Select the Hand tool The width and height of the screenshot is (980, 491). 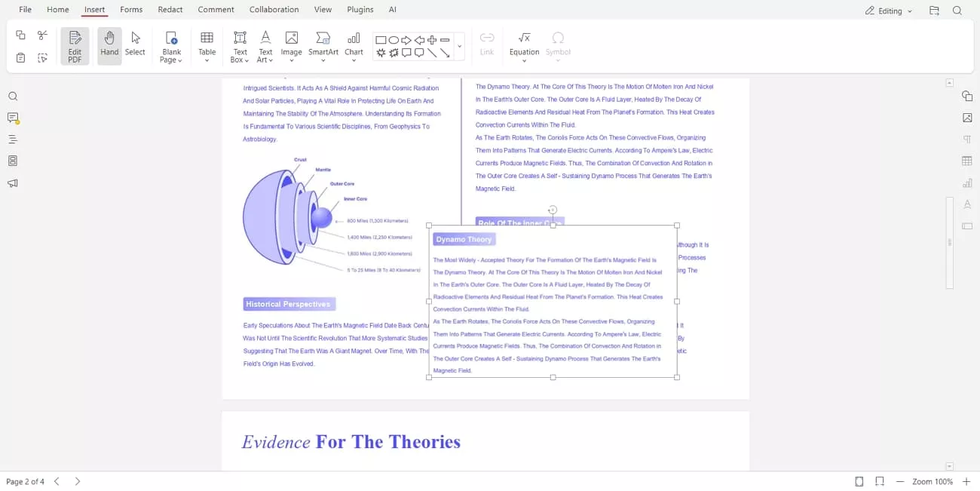109,45
